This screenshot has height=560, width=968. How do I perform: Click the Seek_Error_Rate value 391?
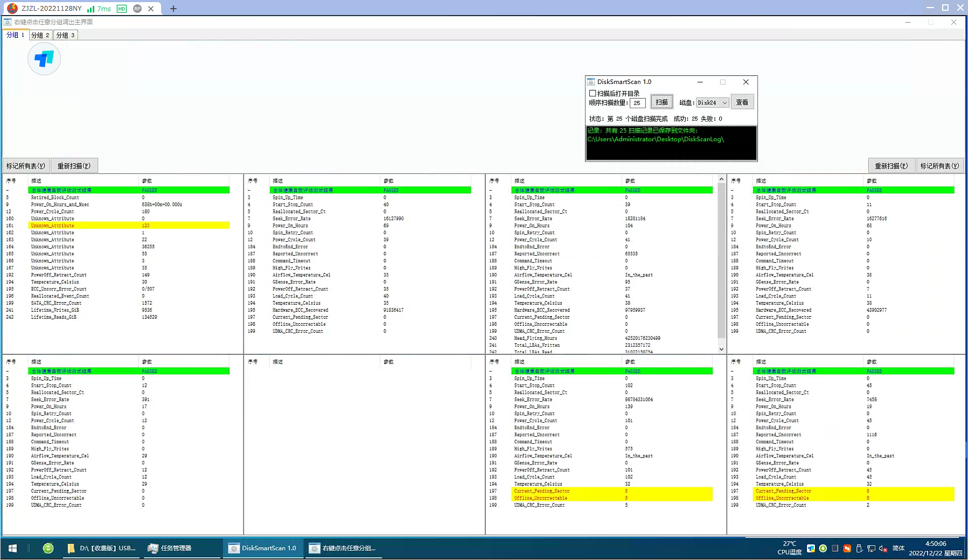145,400
